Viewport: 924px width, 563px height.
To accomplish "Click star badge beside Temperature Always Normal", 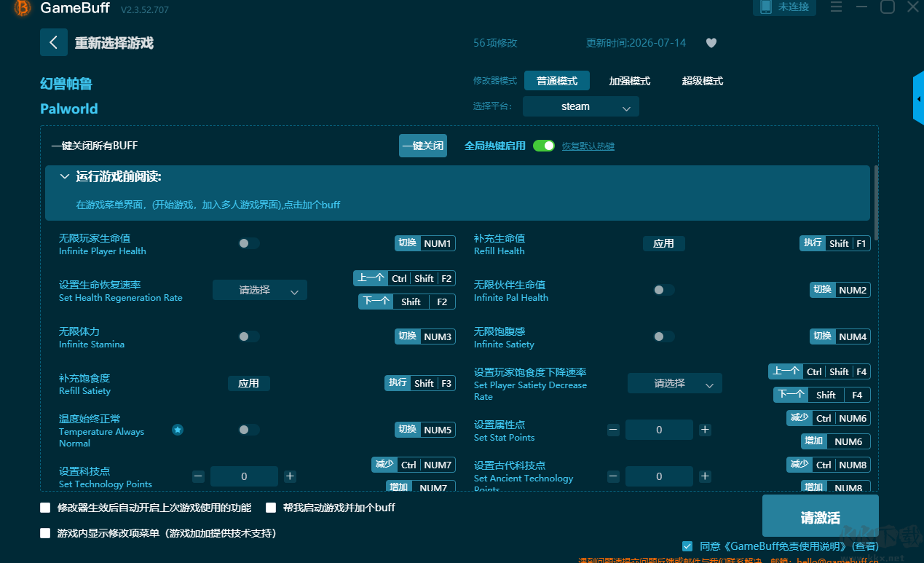I will [x=178, y=430].
